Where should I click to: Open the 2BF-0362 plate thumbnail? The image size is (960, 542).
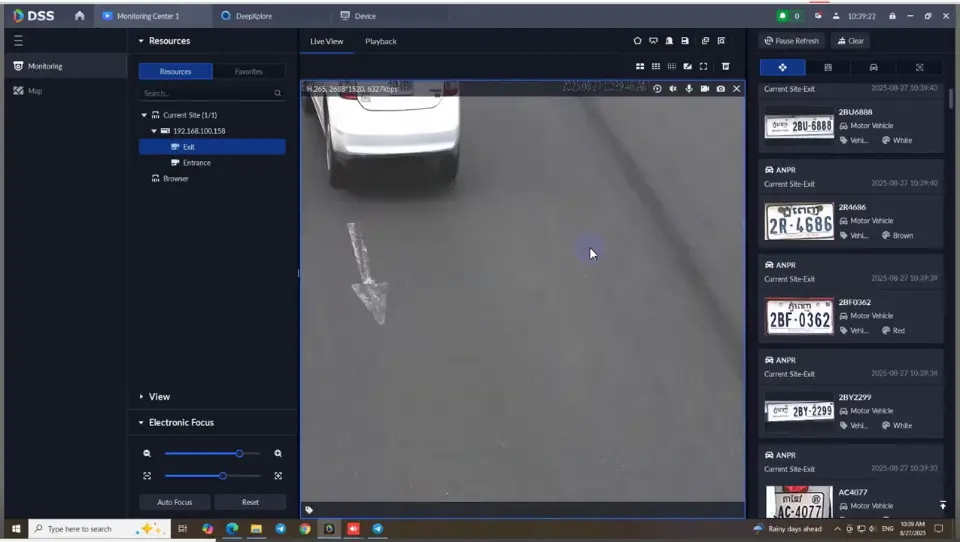800,317
